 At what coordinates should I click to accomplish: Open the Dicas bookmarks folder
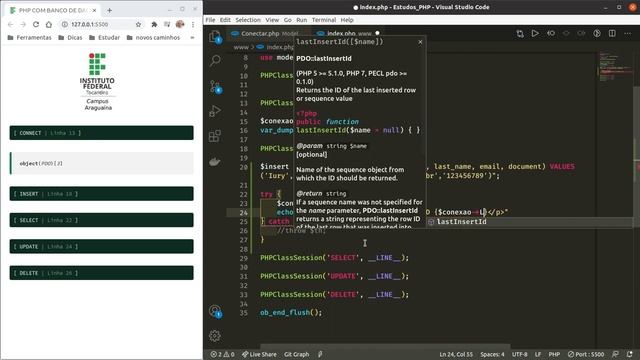tap(70, 38)
